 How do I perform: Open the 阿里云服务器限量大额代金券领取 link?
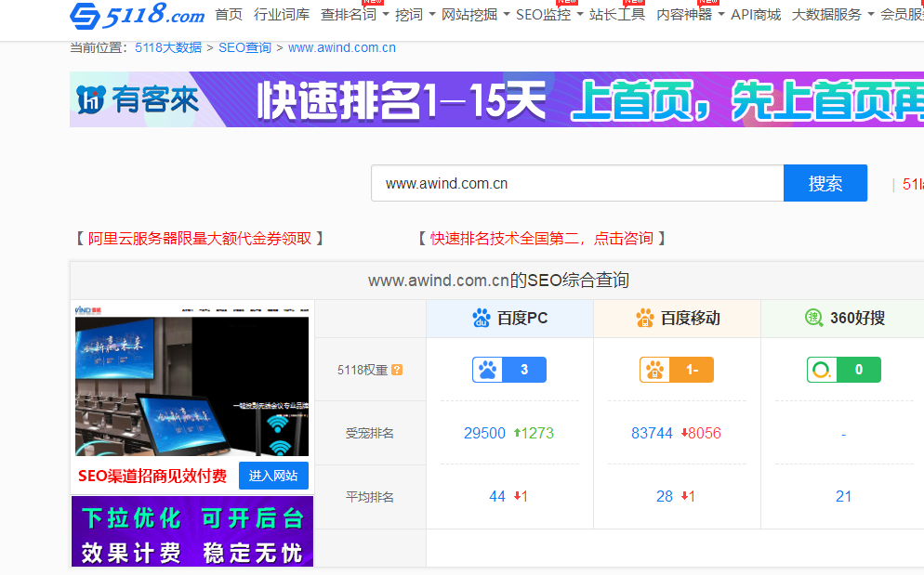click(200, 239)
